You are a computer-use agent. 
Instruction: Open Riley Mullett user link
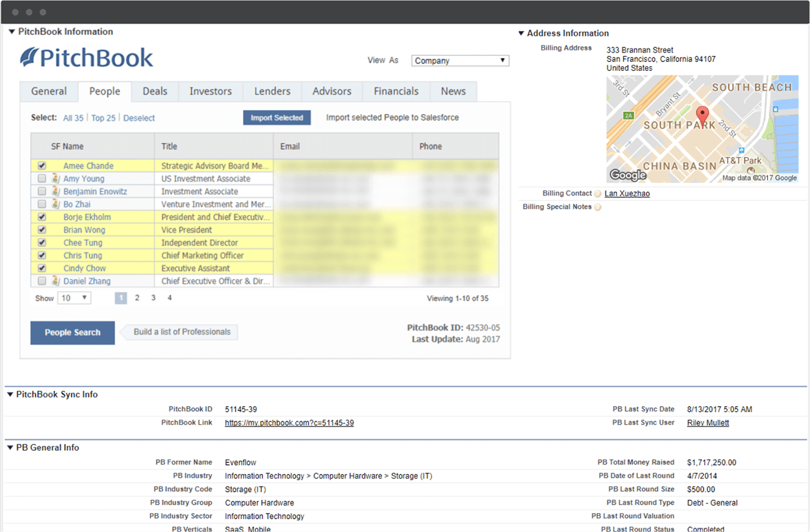(708, 423)
